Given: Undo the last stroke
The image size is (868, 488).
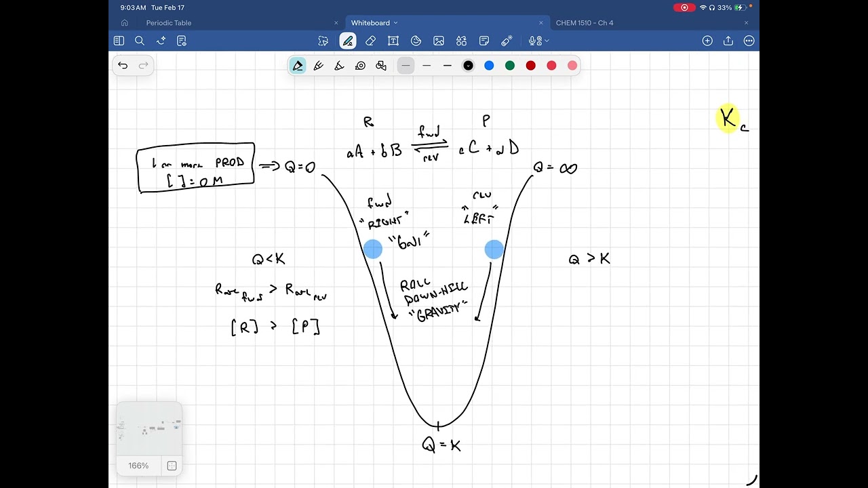Looking at the screenshot, I should coord(123,66).
